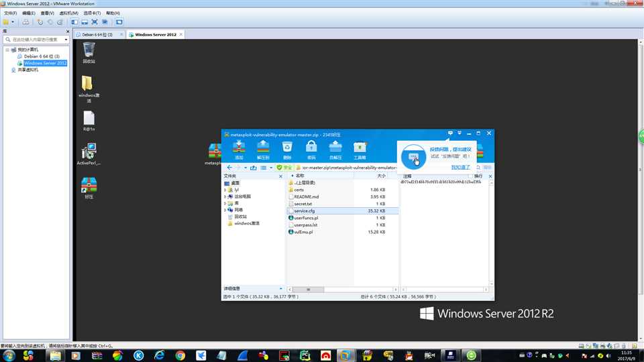Viewport: 644px width, 362px height.
Task: Click the Name column header
Action: click(321, 176)
